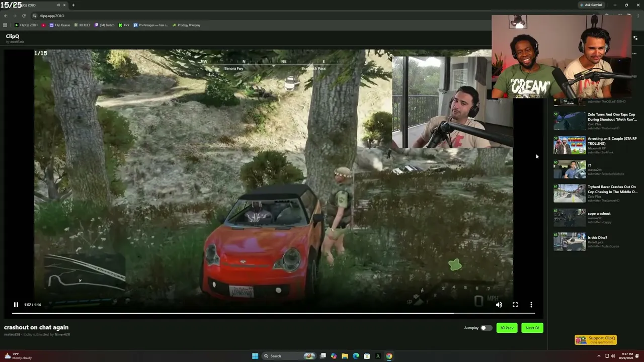Open the "Is this Dina?" clip thumbnail
Viewport: 644px width, 362px height.
(570, 242)
